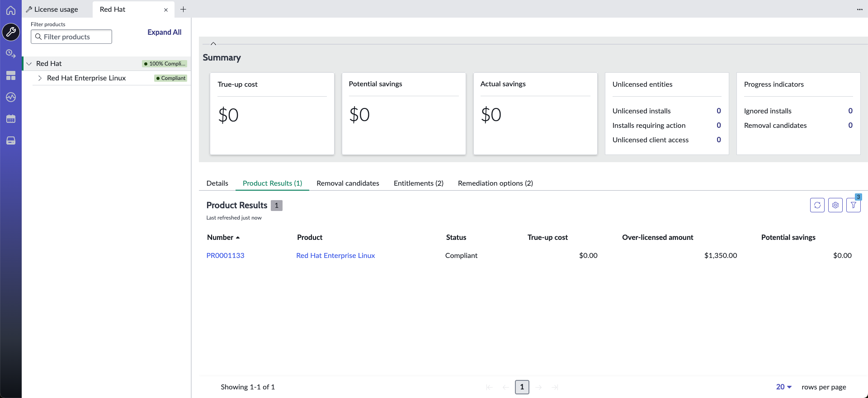Sort by the Number column
868x398 pixels.
click(223, 237)
